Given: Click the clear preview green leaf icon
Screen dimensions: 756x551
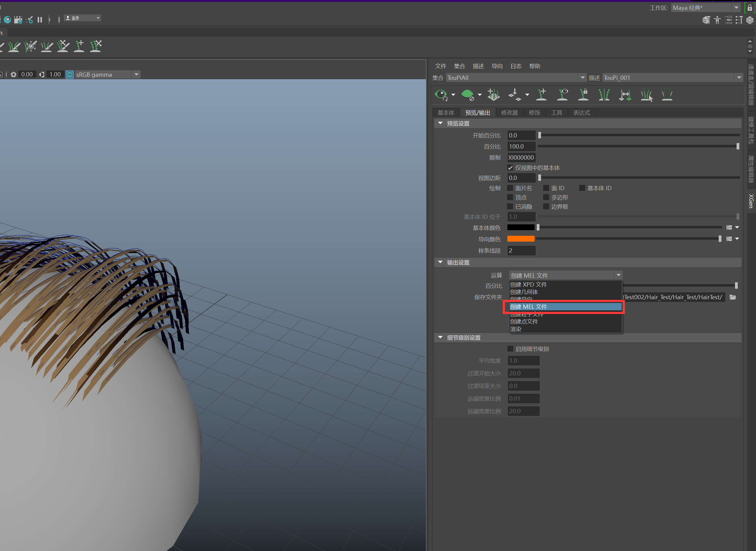Looking at the screenshot, I should pos(467,95).
